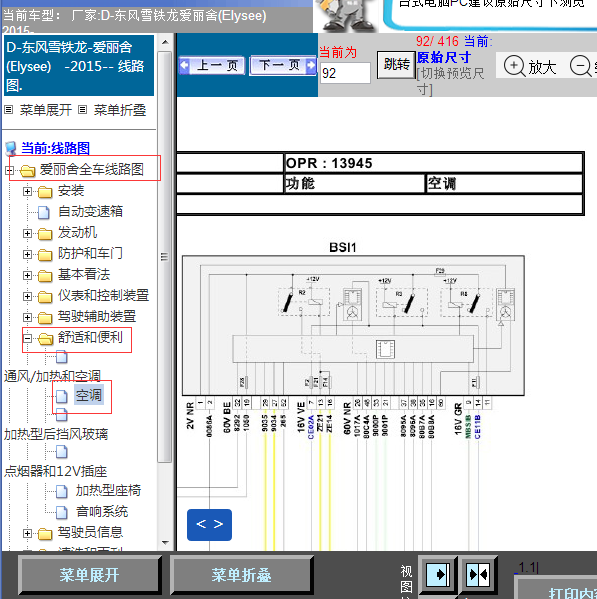Focus the page number input showing 92
Screen dimensions: 597x599
click(345, 73)
